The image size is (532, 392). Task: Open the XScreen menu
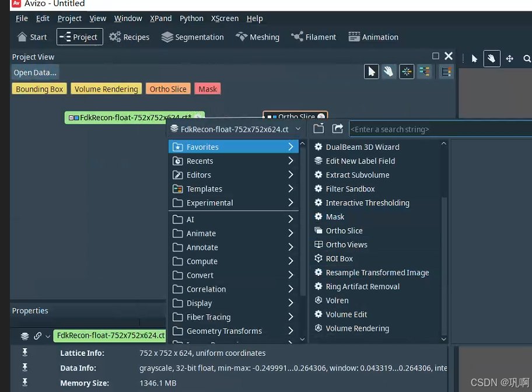pyautogui.click(x=225, y=19)
